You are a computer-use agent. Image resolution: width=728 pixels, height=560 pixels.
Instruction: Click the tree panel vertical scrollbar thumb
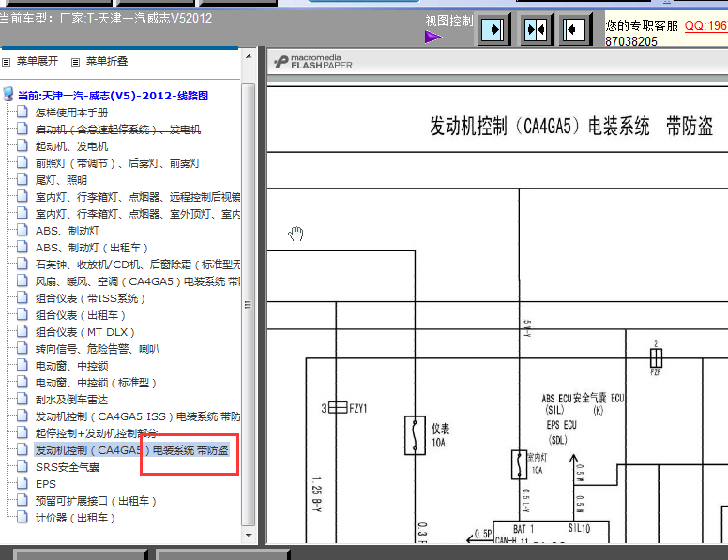pos(249,305)
